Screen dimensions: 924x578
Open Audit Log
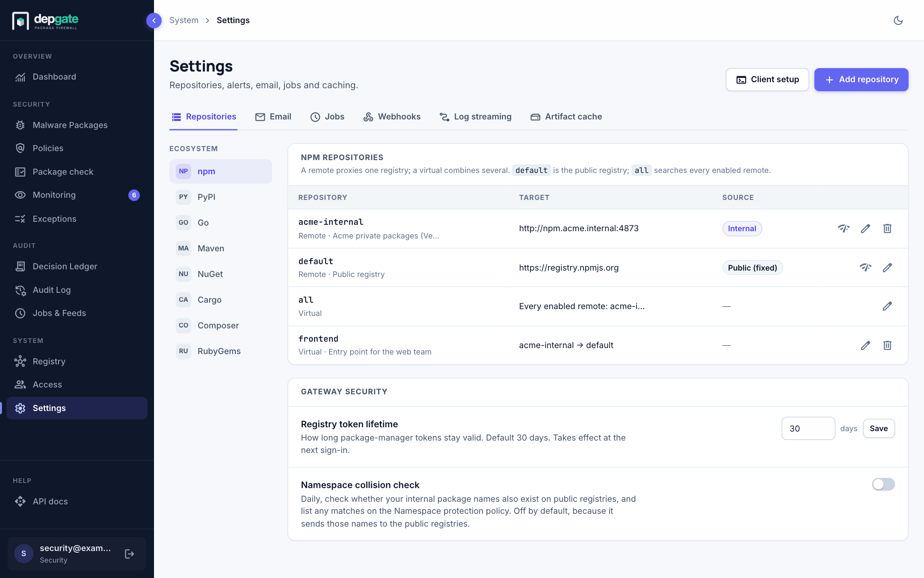click(77, 290)
